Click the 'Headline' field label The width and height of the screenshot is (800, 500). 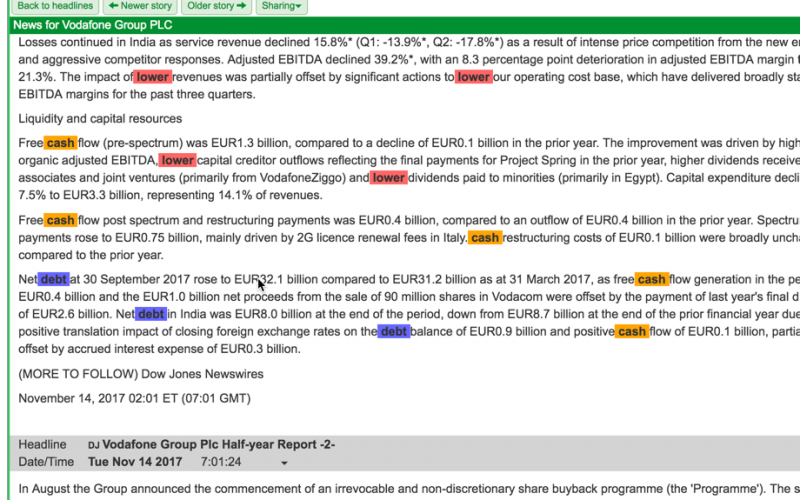[x=42, y=444]
